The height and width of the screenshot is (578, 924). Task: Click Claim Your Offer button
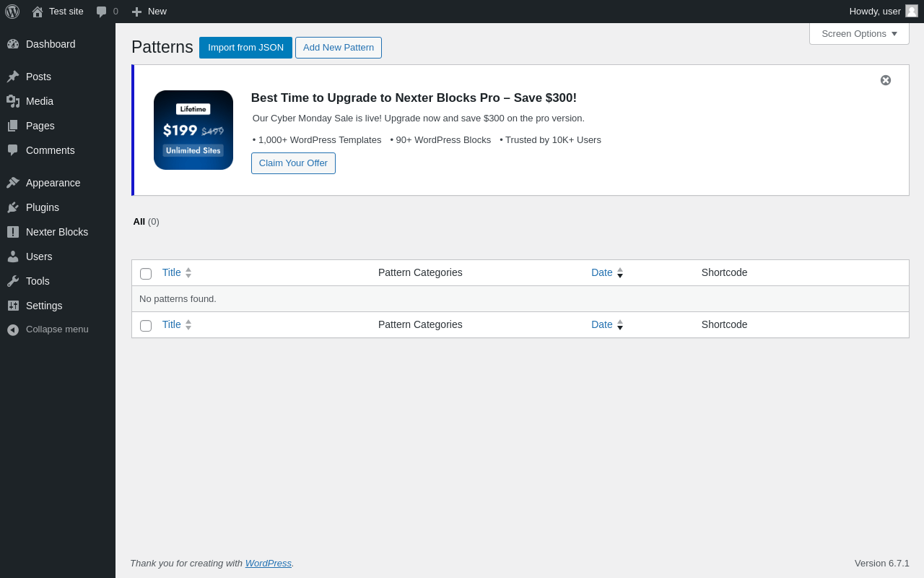[293, 163]
